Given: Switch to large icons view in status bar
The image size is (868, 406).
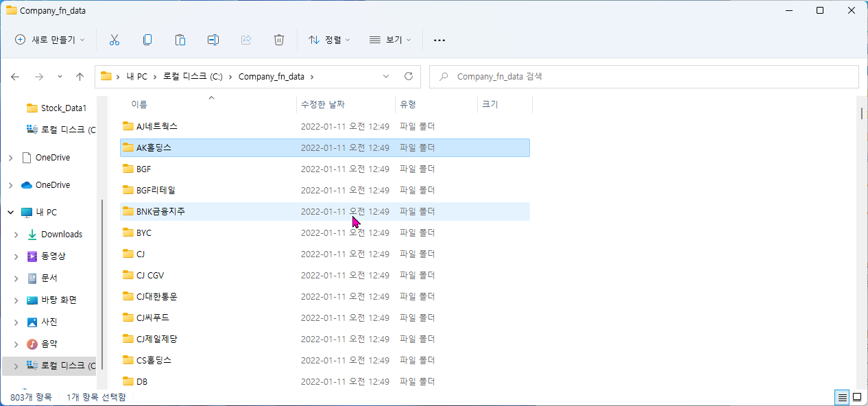Looking at the screenshot, I should pos(857,397).
